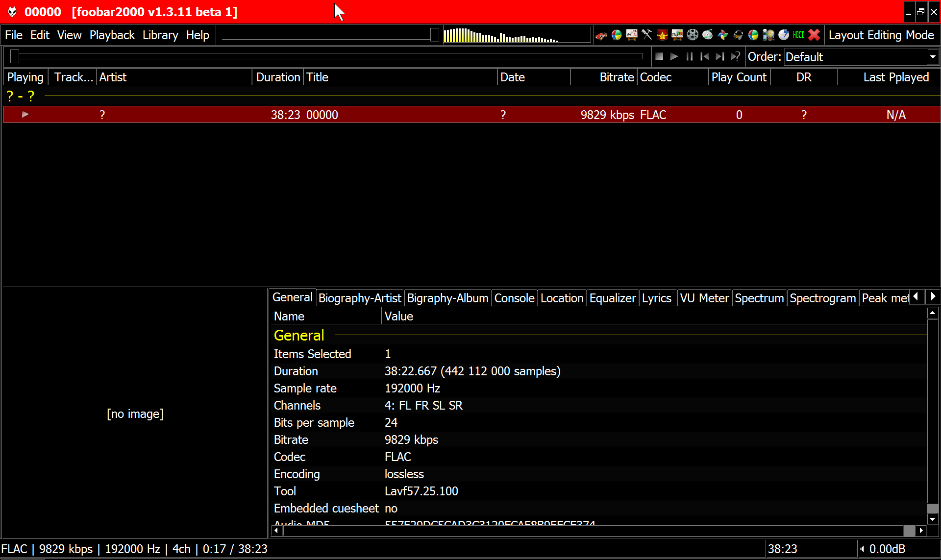Sort playlist by the Artist column header
The height and width of the screenshot is (560, 941).
click(174, 77)
